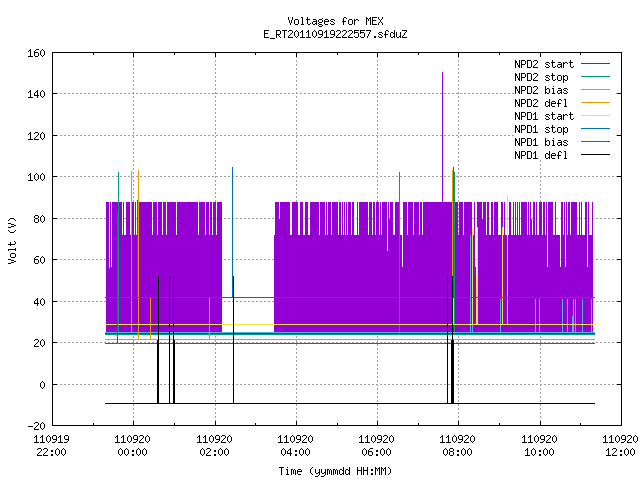Click the 110919 22:00 time axis label
The image size is (640, 480).
coord(51,446)
